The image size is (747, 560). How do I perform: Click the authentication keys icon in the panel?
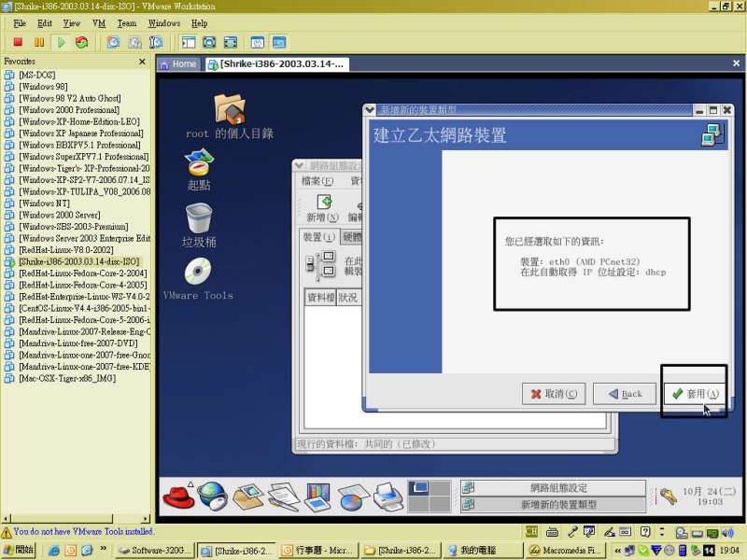(x=667, y=497)
